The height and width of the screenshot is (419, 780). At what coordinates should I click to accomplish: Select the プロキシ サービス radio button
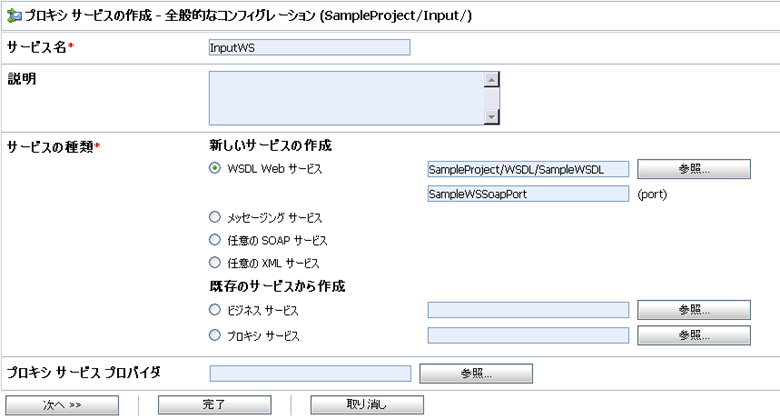214,335
